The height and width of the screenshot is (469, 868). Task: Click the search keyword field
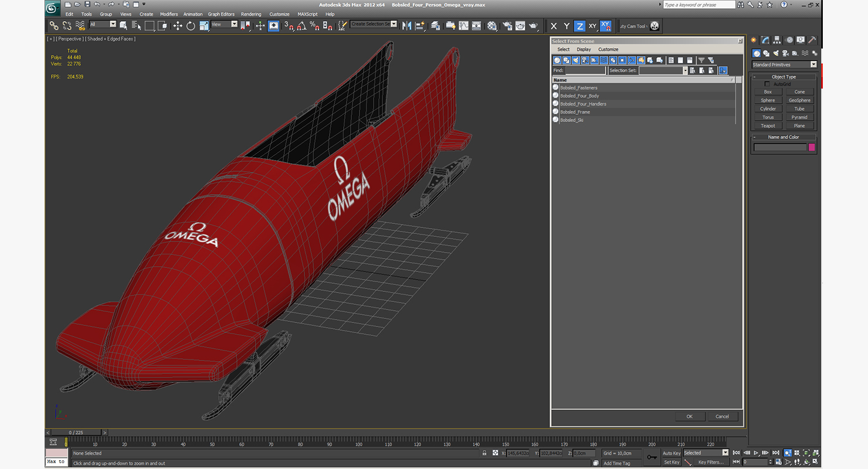coord(699,5)
